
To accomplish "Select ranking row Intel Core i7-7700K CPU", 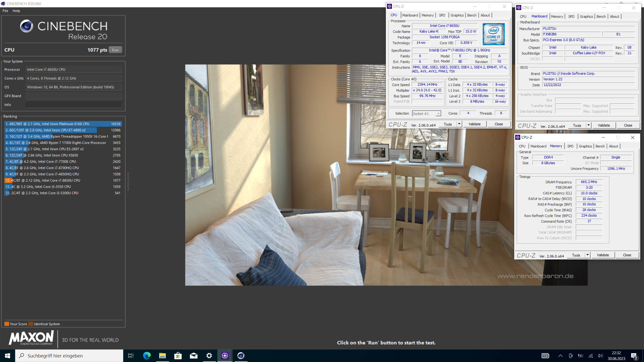I will coord(63,161).
